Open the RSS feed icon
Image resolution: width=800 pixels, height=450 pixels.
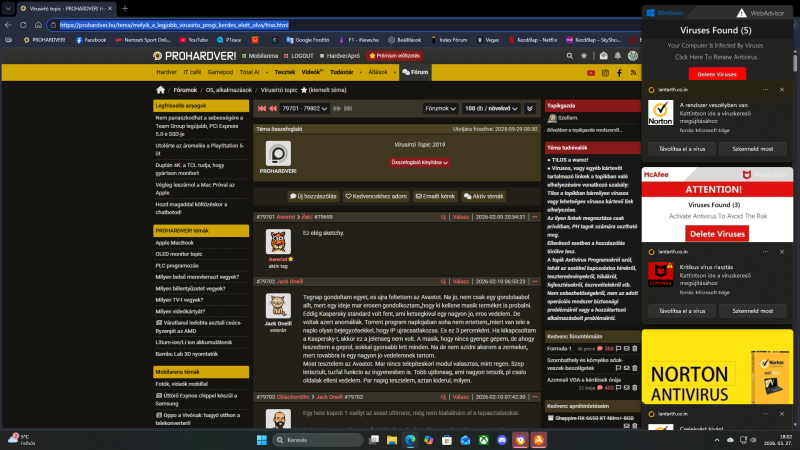[x=633, y=73]
